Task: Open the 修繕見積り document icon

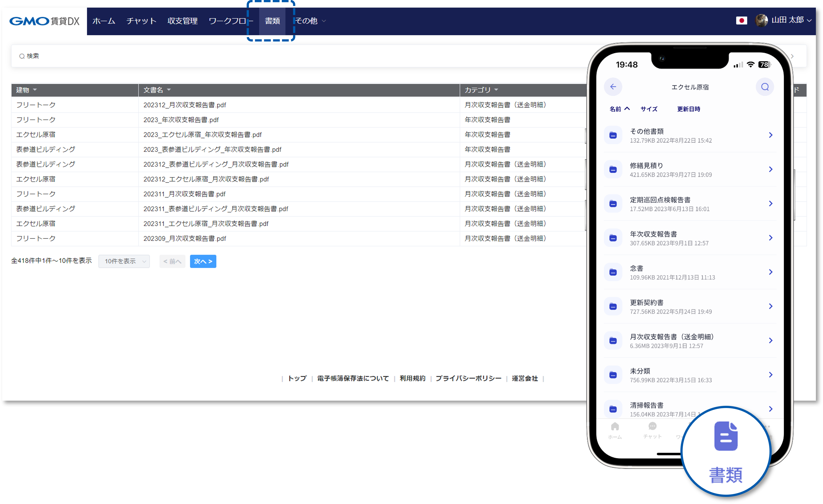Action: click(613, 169)
